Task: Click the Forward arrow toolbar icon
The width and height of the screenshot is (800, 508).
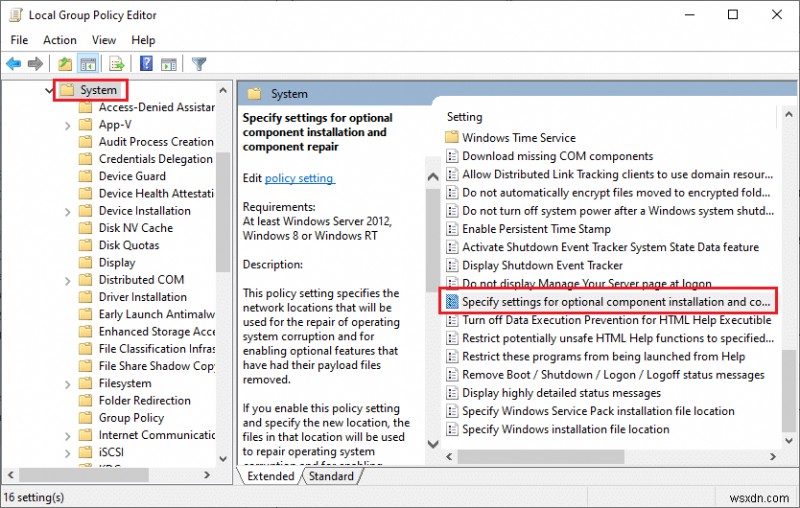Action: tap(35, 64)
